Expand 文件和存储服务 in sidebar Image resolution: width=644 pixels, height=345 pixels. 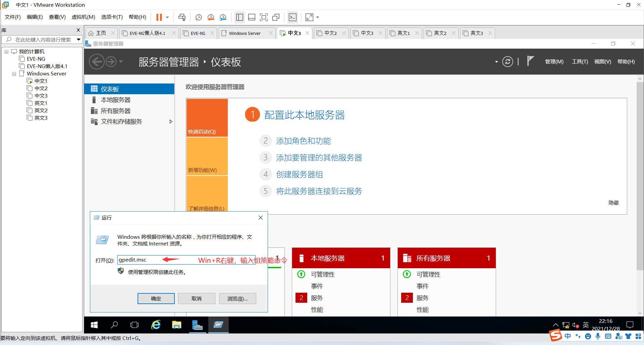pyautogui.click(x=171, y=121)
